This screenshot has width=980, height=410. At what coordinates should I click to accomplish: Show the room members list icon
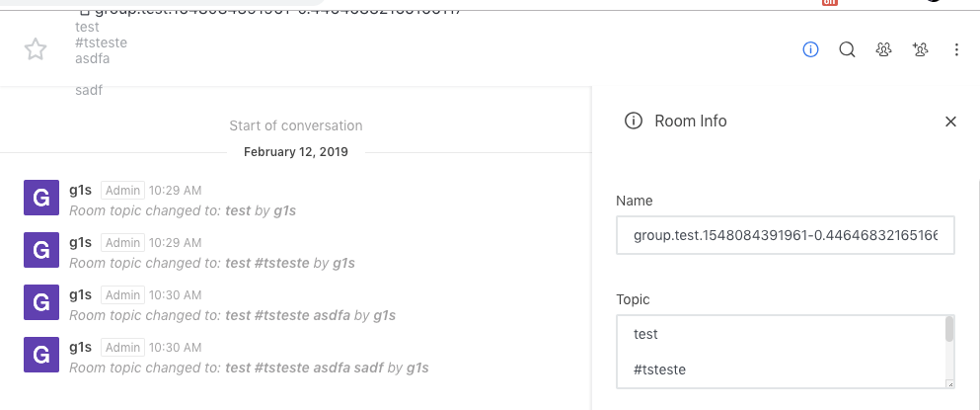(x=884, y=49)
